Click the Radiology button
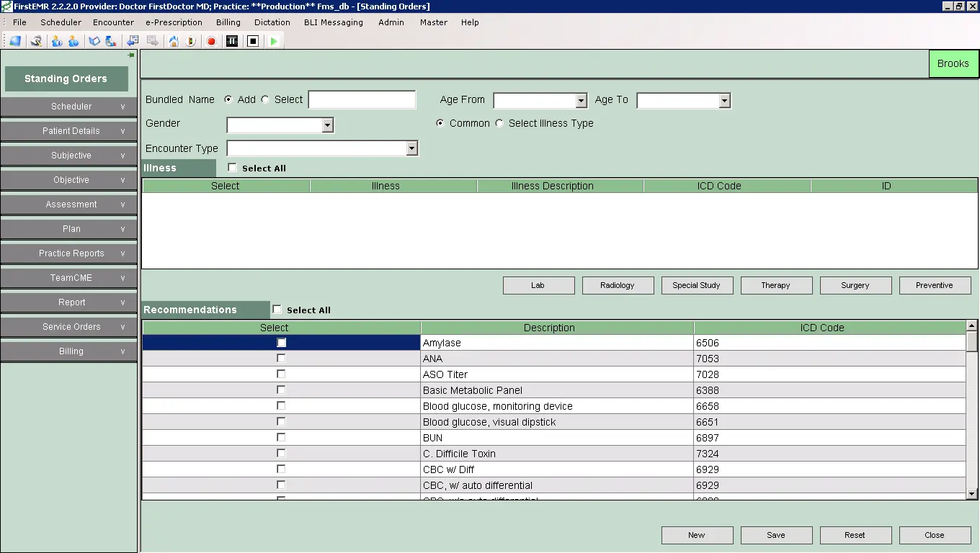This screenshot has width=980, height=553. 618,285
